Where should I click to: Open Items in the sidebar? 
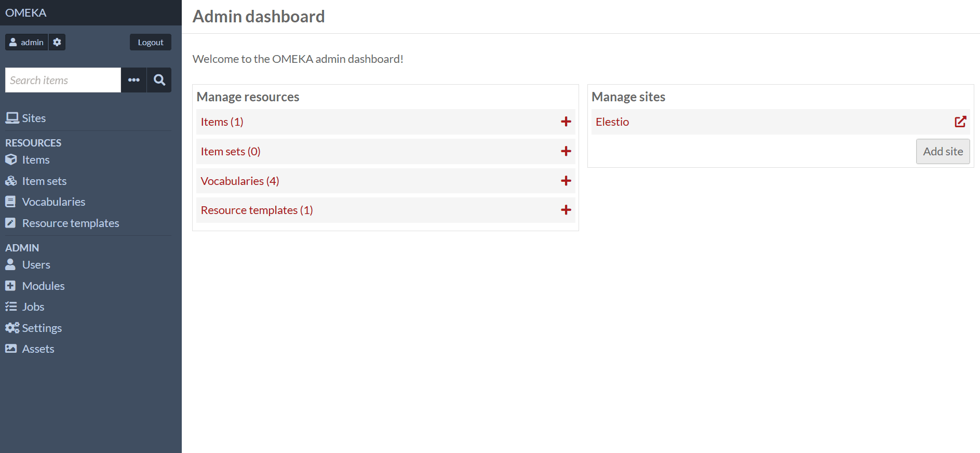[x=28, y=160]
